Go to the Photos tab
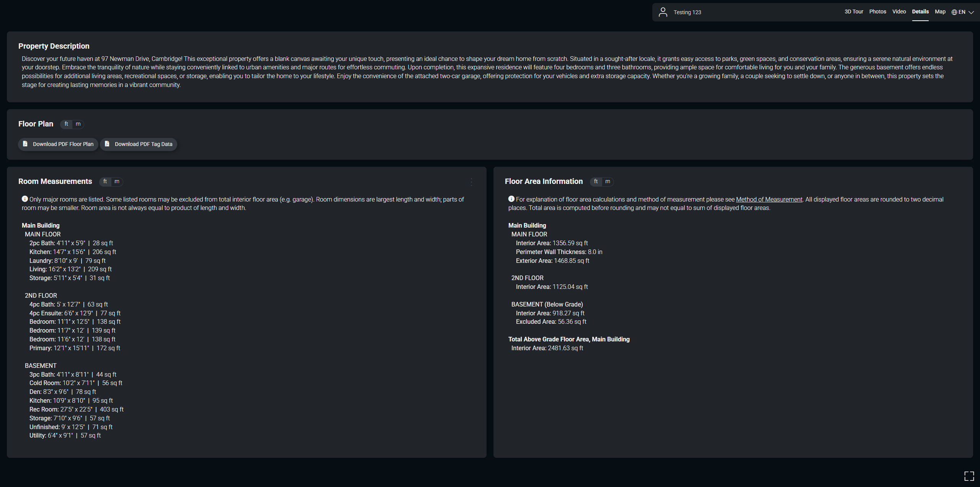 click(877, 12)
